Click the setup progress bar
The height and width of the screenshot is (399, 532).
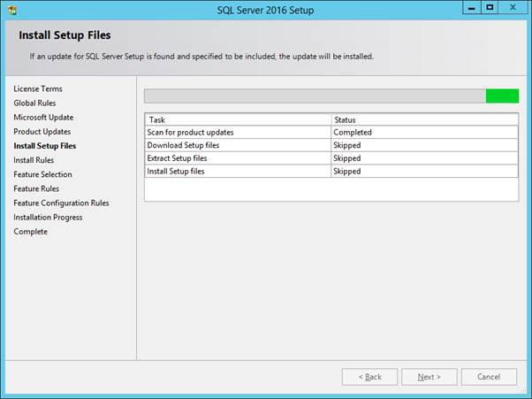point(331,96)
